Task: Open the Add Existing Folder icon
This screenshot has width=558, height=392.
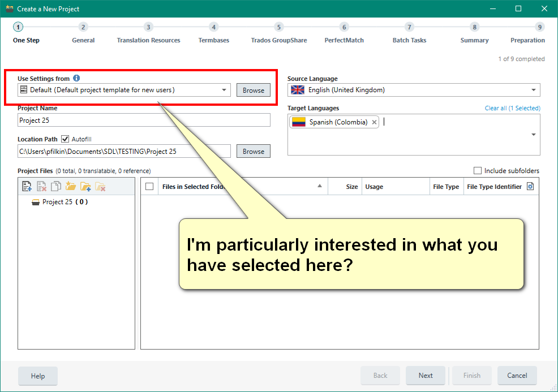Action: (85, 186)
